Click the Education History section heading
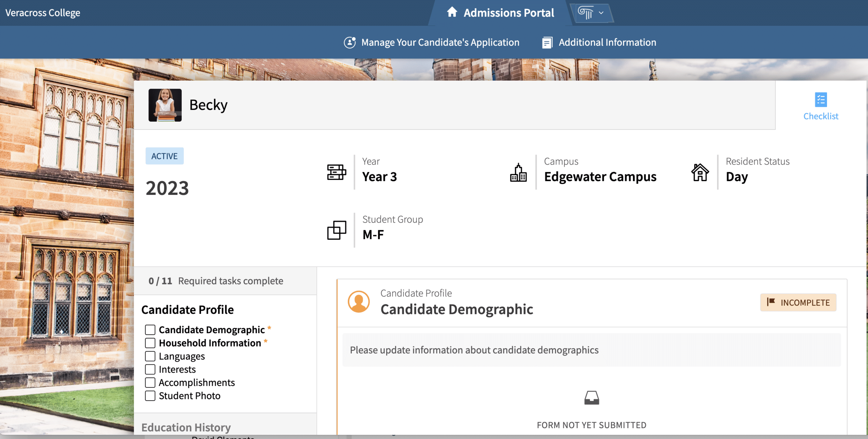The image size is (868, 439). pos(186,427)
